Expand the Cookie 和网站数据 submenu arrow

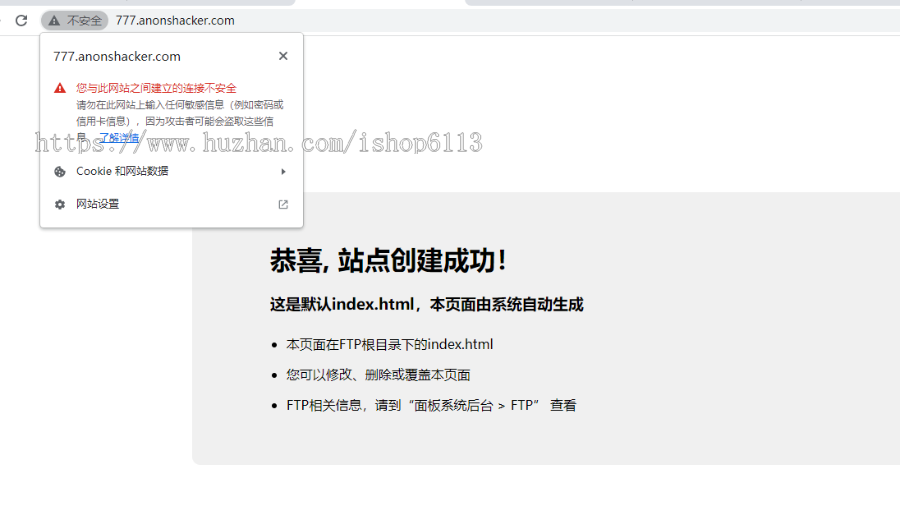(x=283, y=171)
